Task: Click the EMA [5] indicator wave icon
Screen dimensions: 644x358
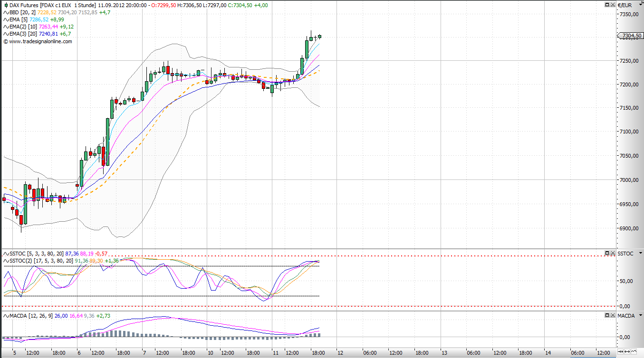Action: coord(6,19)
